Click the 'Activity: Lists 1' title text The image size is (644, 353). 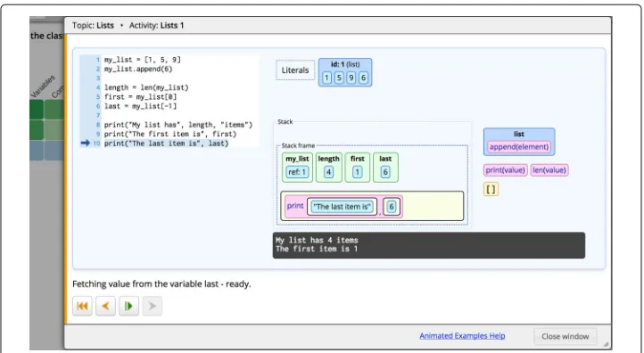pyautogui.click(x=156, y=26)
